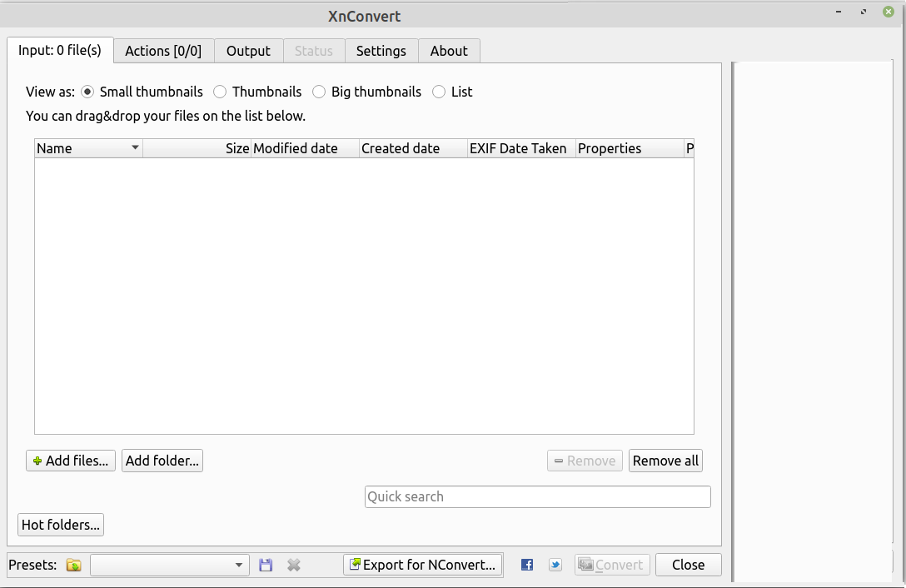Select Thumbnails view option
Viewport: 906px width, 588px height.
220,92
